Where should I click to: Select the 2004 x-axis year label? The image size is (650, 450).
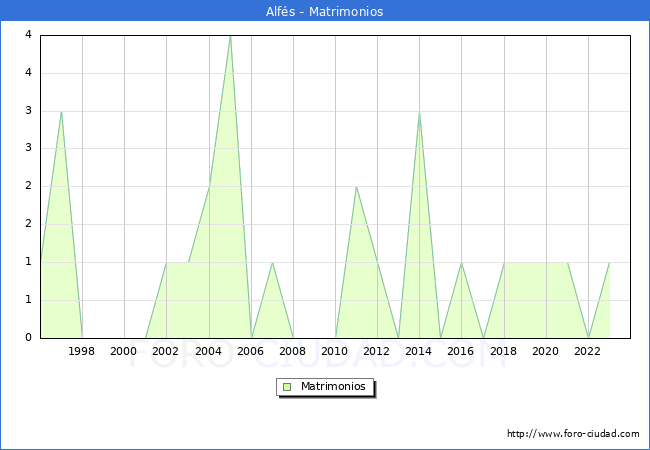[x=208, y=351]
